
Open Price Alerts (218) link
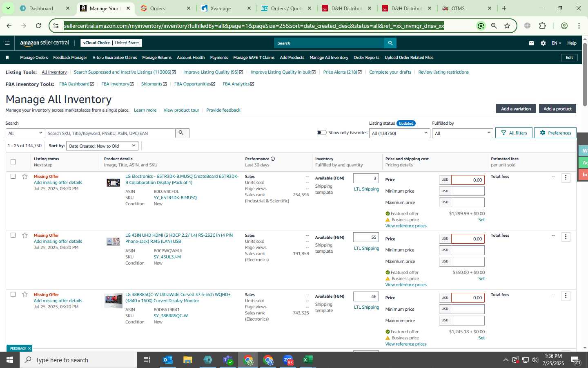pos(342,72)
